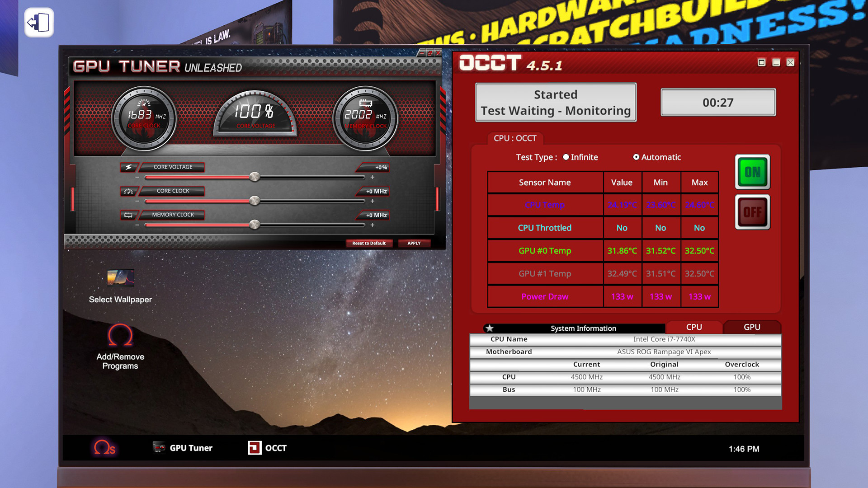The image size is (868, 488).
Task: Click the OCCT taskbar icon
Action: (x=267, y=447)
